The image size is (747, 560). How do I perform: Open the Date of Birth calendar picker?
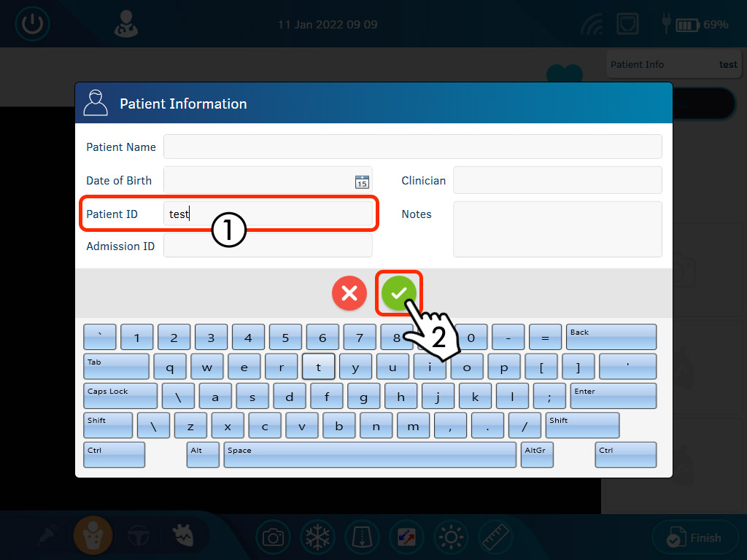pyautogui.click(x=362, y=182)
